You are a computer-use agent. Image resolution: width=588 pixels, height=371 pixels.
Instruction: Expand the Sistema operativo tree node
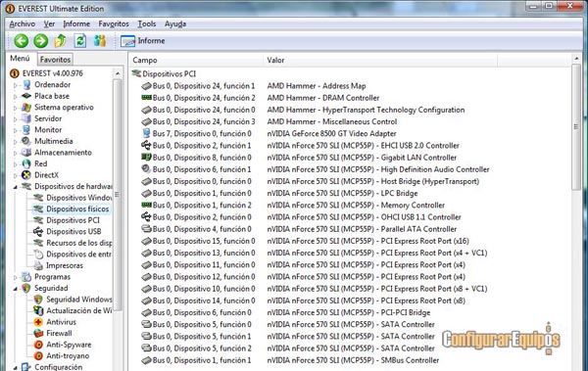pos(16,108)
